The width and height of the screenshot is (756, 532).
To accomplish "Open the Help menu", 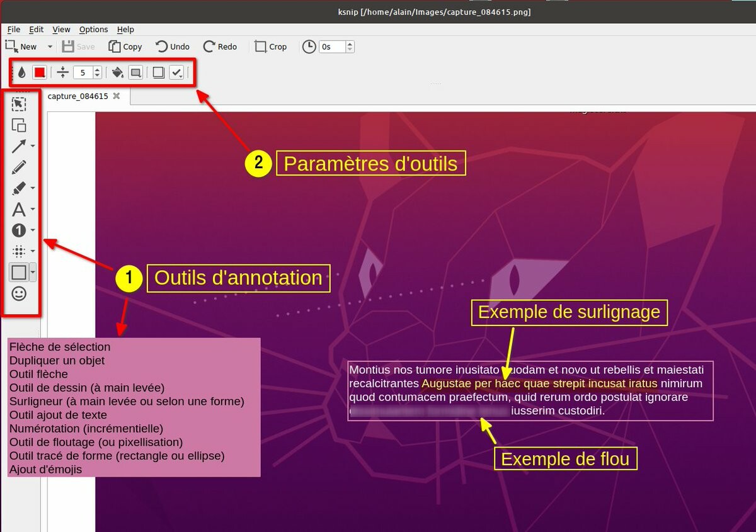I will [x=125, y=30].
